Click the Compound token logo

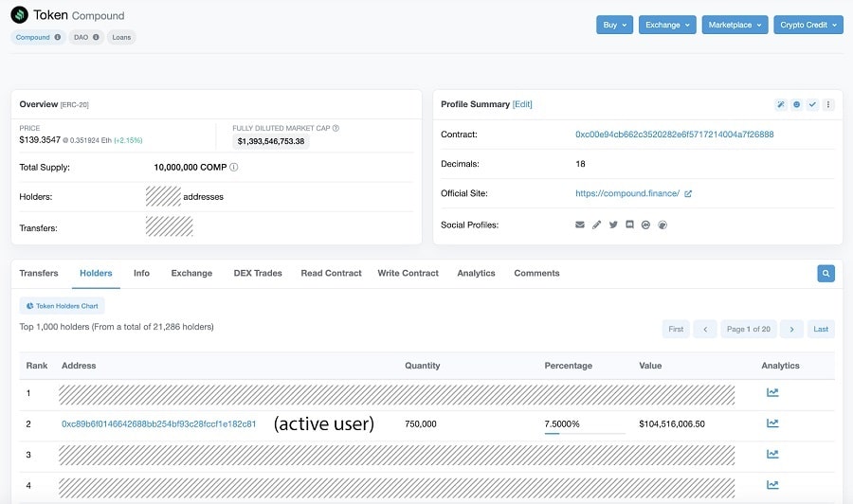point(19,15)
